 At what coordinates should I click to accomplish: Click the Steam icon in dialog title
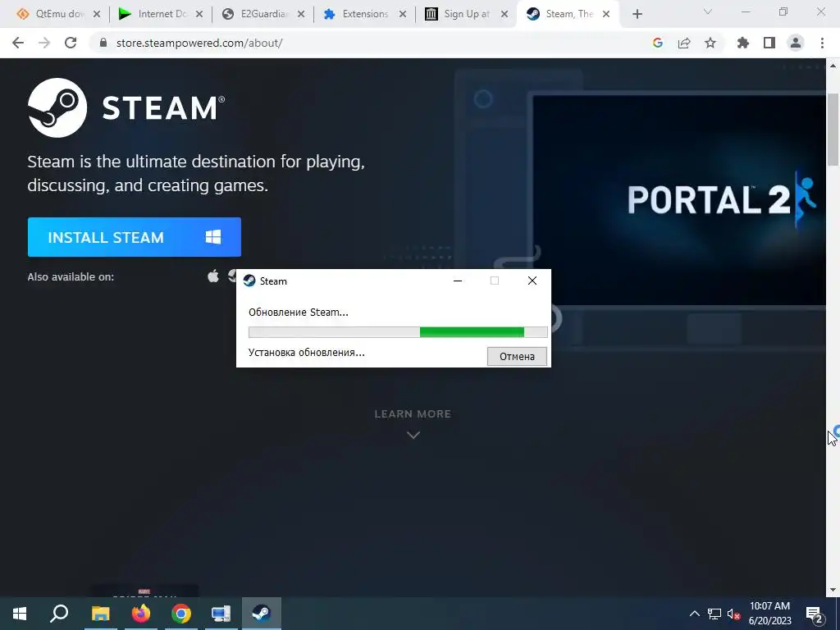tap(249, 281)
